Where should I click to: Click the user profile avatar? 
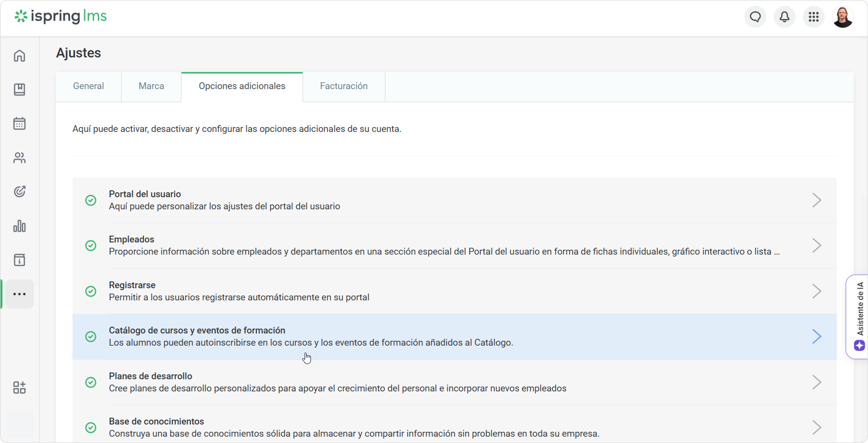pos(843,17)
